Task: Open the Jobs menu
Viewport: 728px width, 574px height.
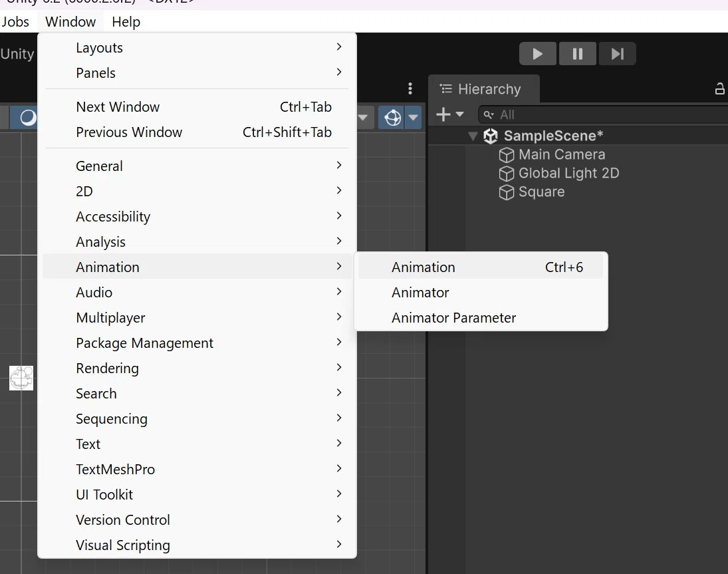Action: tap(15, 22)
